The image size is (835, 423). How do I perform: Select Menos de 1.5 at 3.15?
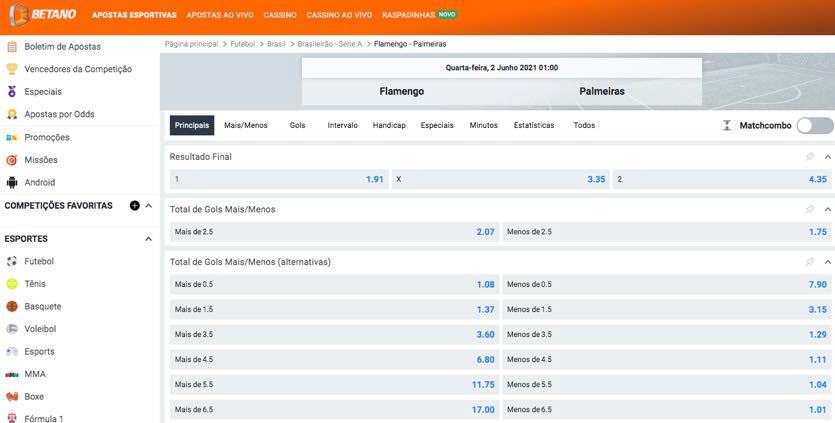click(667, 310)
